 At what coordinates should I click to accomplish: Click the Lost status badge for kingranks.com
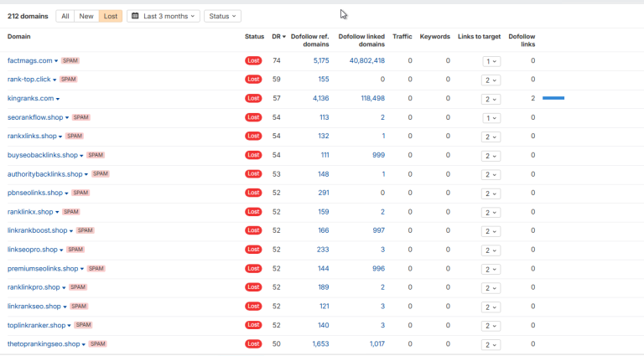253,99
